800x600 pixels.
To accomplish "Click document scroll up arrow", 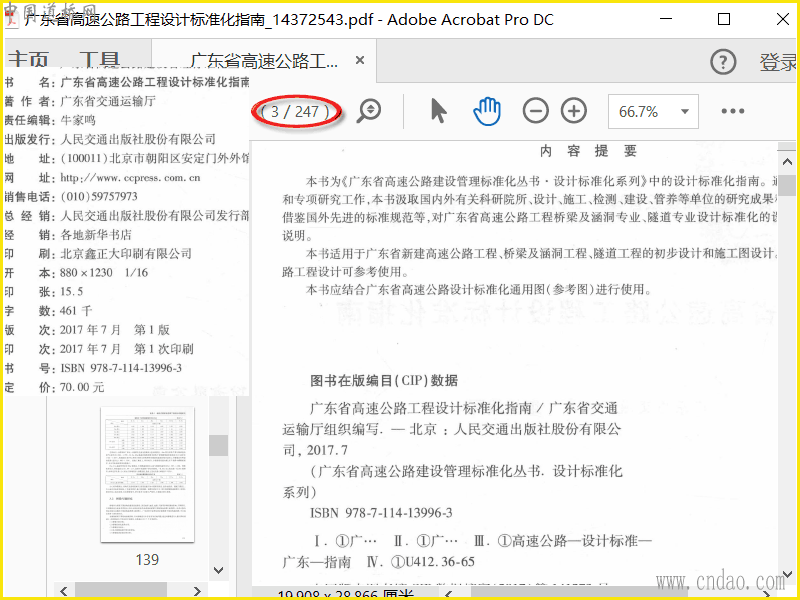I will click(787, 162).
